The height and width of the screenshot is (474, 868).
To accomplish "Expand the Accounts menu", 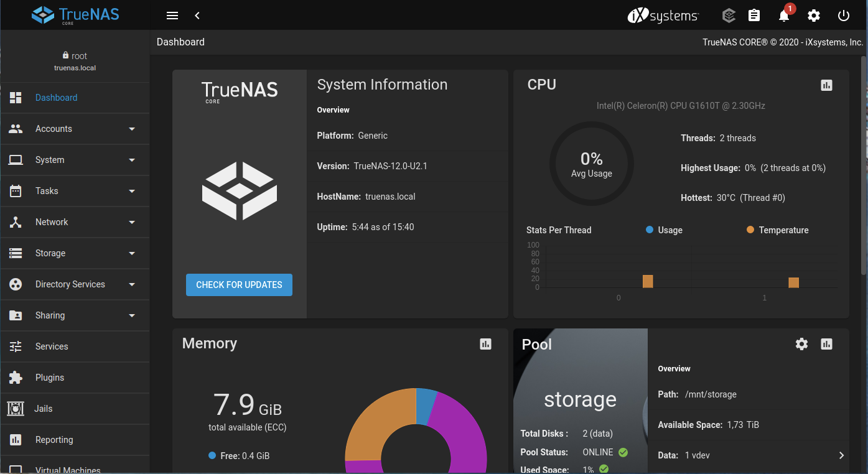I will [75, 129].
